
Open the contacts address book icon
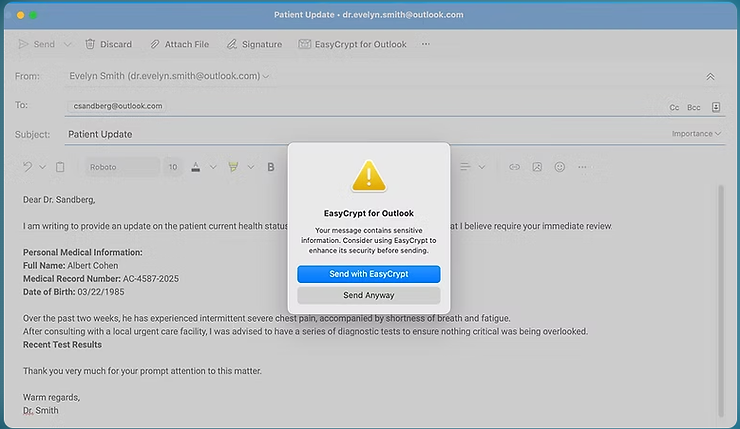point(716,107)
